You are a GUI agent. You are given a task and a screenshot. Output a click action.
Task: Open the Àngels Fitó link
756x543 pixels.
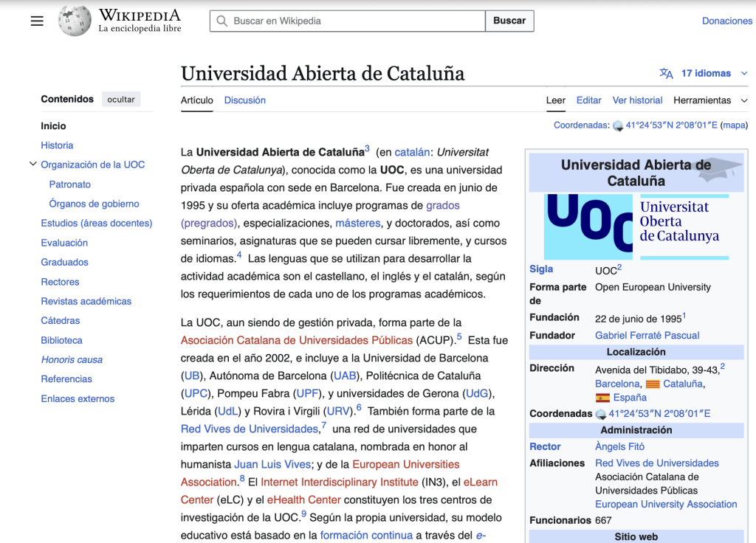pyautogui.click(x=619, y=446)
